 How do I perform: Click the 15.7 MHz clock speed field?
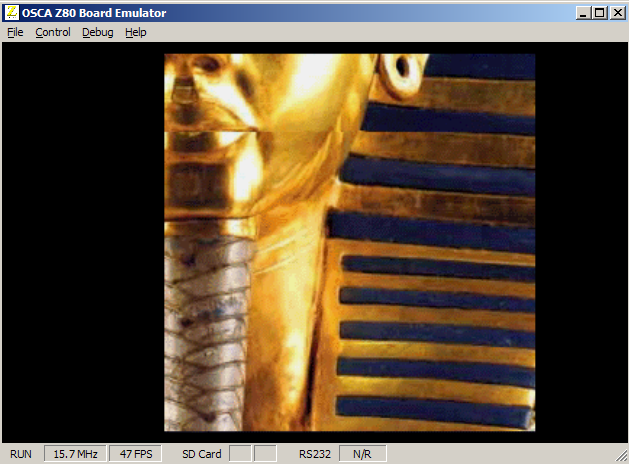(x=75, y=454)
